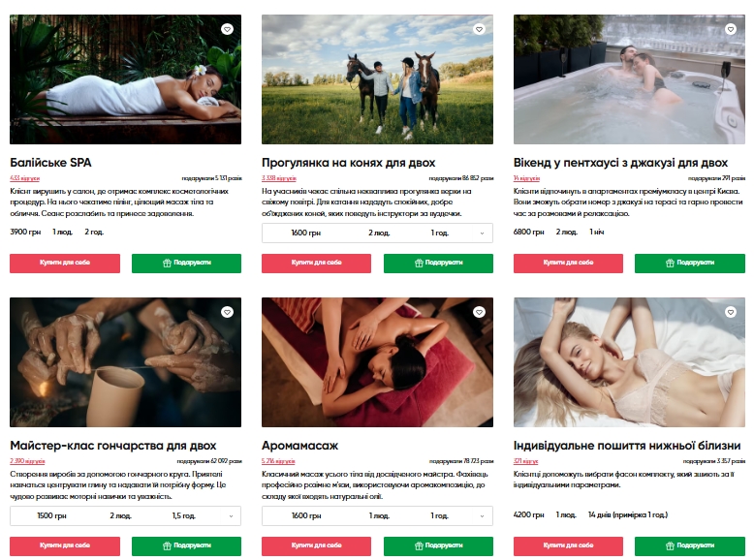Click the gift icon on the horse ride Подарувати button
Screen dimensions: 754x560
click(419, 263)
